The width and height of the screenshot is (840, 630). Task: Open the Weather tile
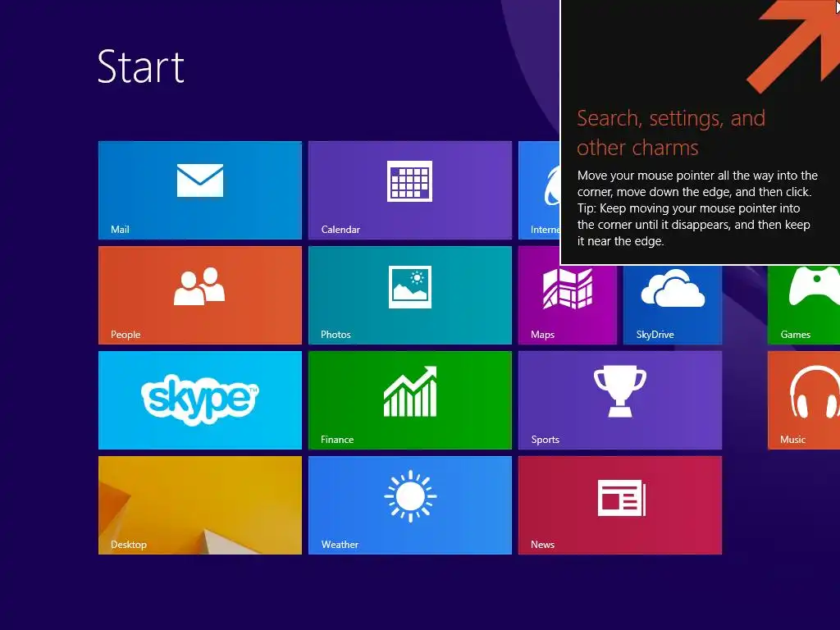pos(410,505)
